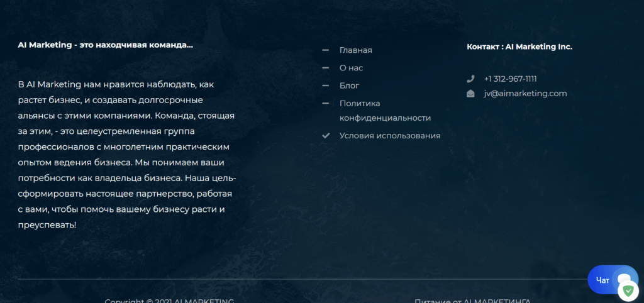Open the Блог link in footer
This screenshot has height=303, width=644.
pyautogui.click(x=350, y=86)
